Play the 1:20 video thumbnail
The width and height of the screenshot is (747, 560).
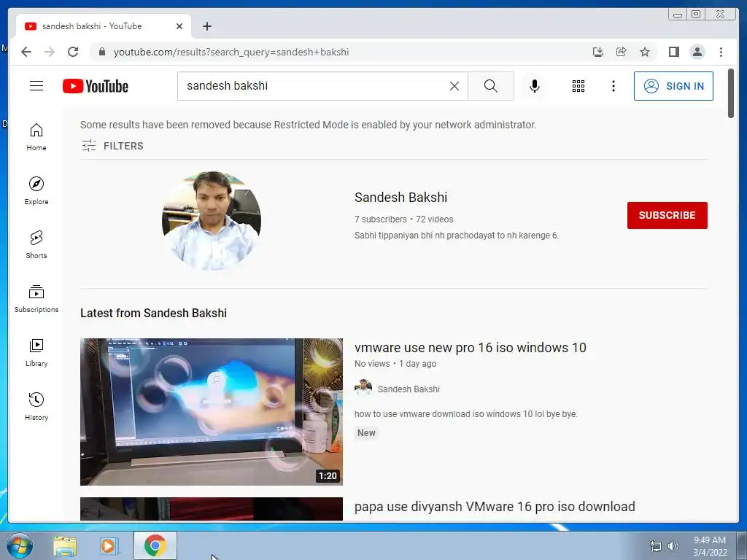click(x=211, y=412)
